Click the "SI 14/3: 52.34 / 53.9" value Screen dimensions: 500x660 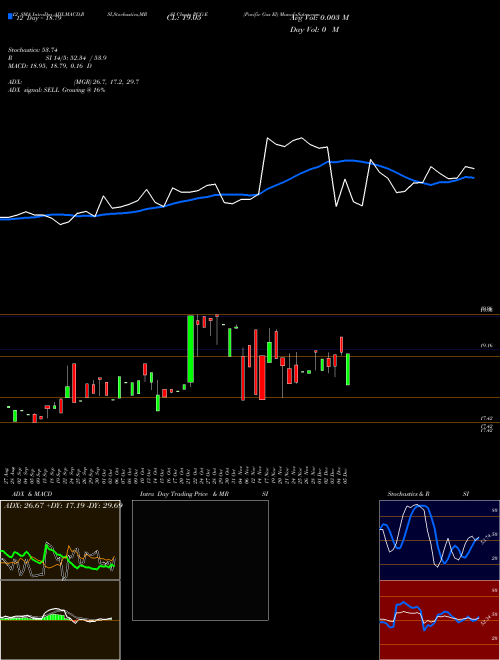(76, 58)
